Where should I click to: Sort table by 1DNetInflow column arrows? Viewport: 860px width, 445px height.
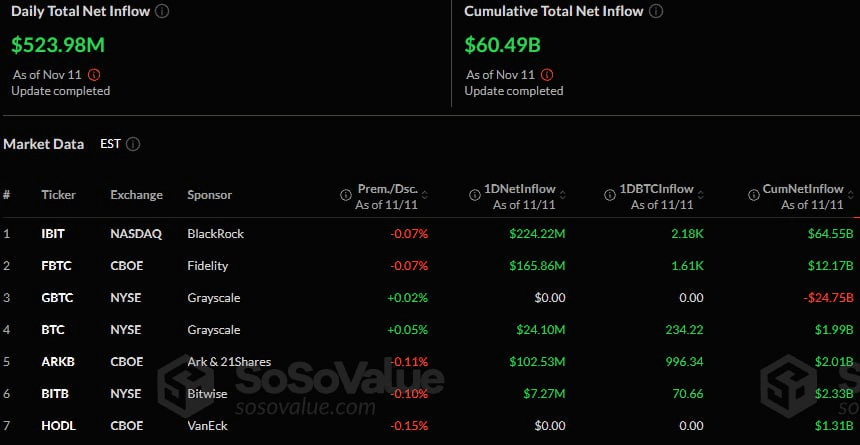pyautogui.click(x=564, y=192)
